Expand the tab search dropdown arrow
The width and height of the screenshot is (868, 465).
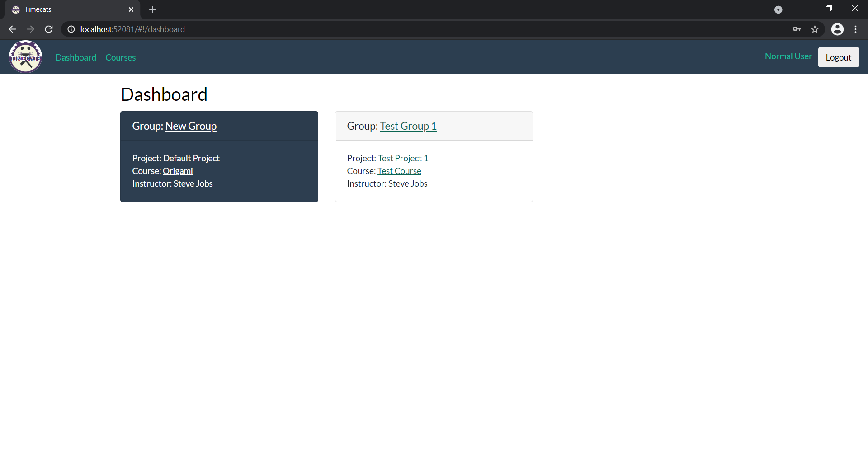[x=778, y=9]
